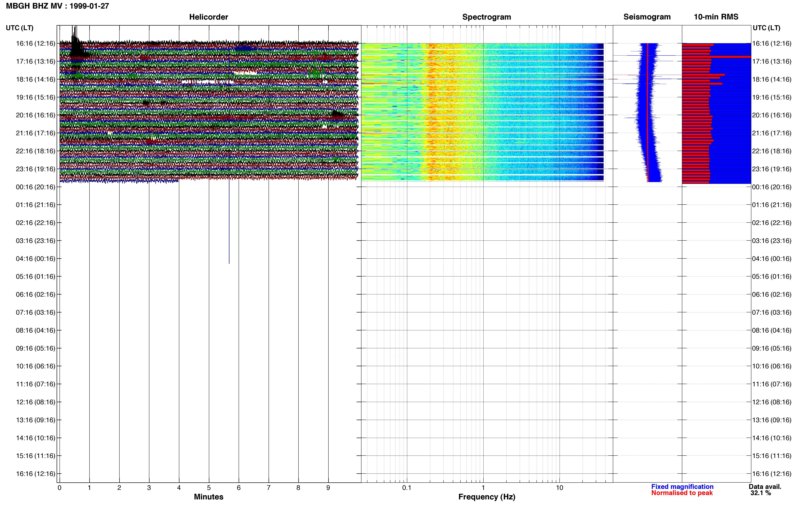Click the left time label '17:16 (13:16)'

(36, 61)
